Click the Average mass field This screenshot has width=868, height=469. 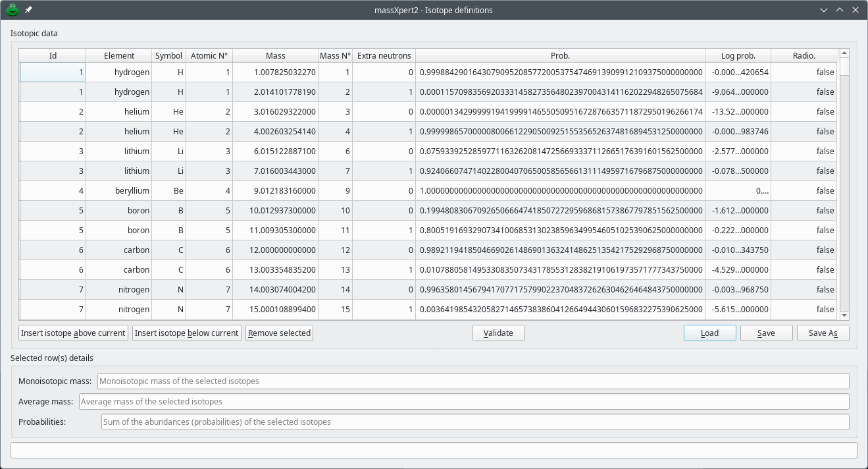coord(463,401)
